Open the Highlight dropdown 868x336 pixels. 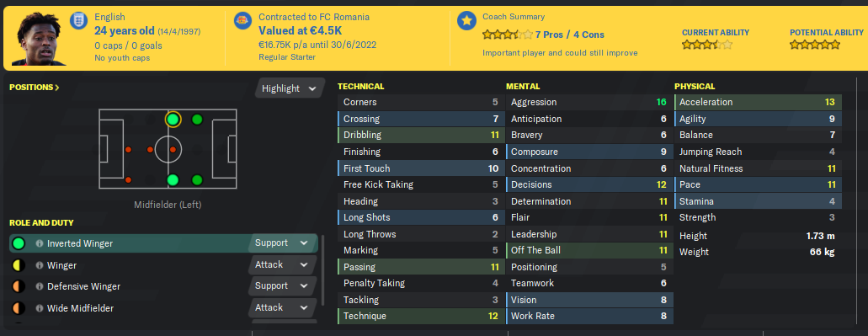coord(290,88)
